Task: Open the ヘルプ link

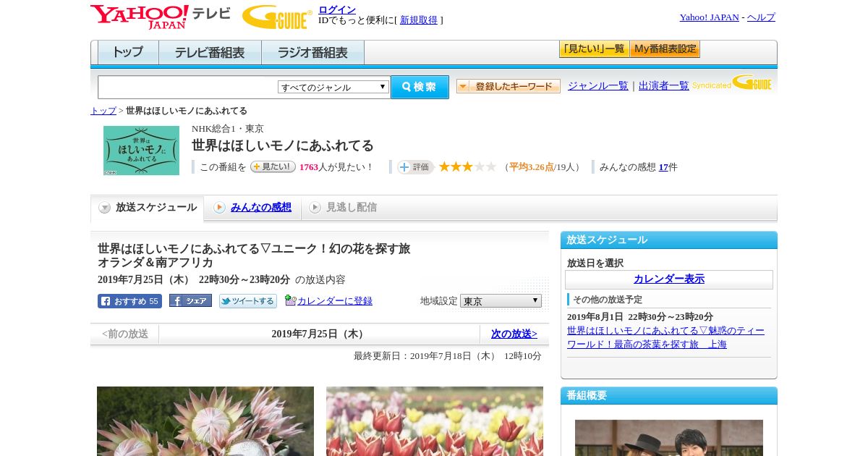Action: click(761, 17)
